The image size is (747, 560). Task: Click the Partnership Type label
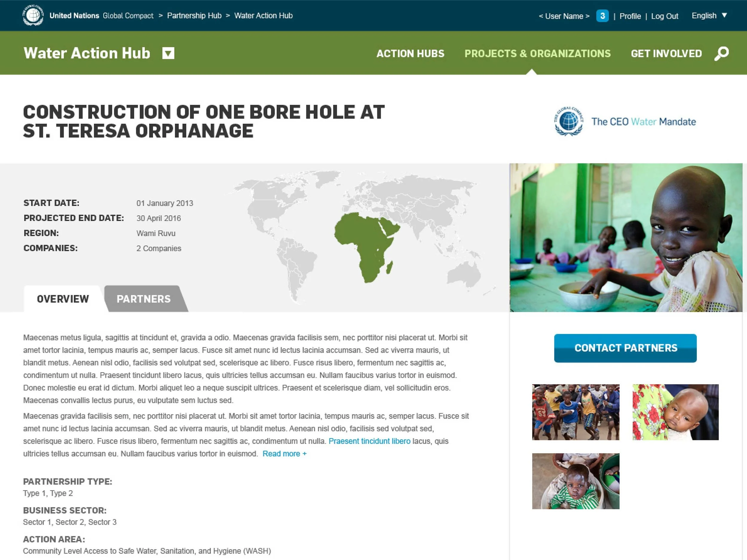(68, 481)
